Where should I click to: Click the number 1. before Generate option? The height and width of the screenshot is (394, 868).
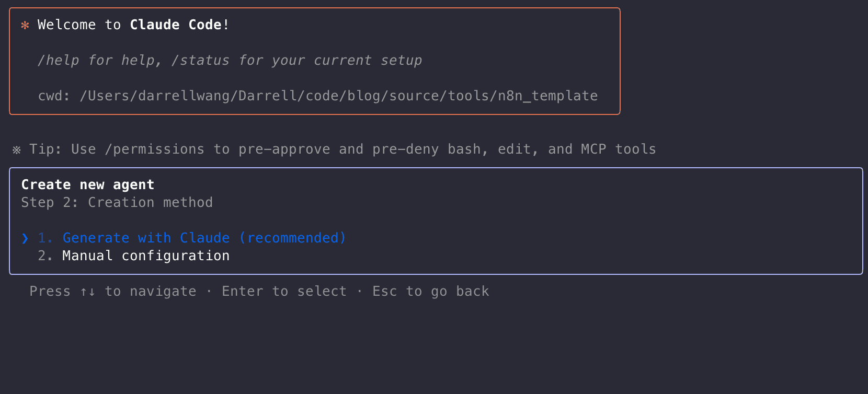pos(45,238)
